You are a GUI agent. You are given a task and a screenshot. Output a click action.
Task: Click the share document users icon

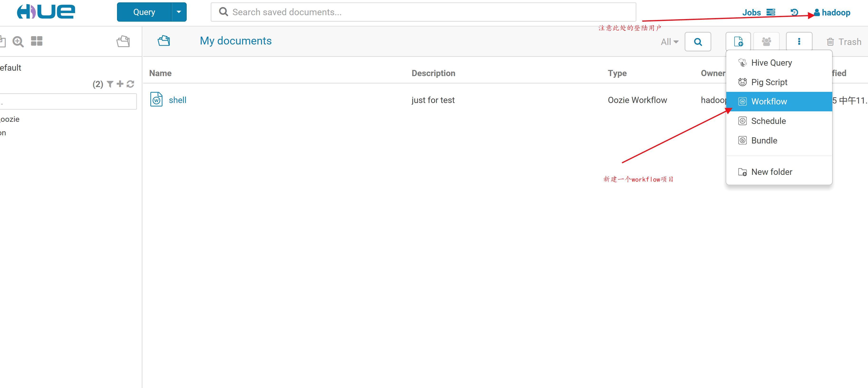[x=766, y=41]
